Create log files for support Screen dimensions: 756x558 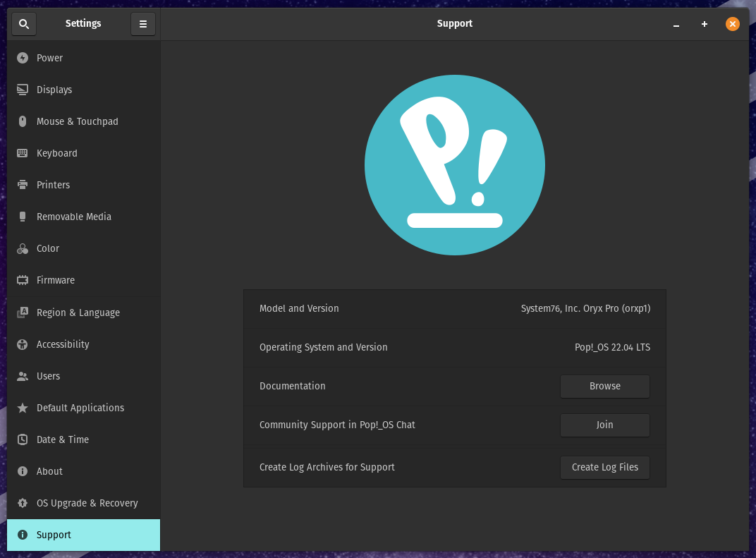coord(604,467)
